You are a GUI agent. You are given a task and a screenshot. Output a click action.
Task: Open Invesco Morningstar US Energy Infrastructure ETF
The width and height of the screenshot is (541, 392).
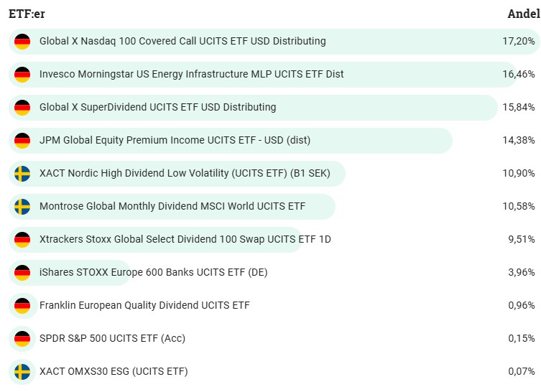click(191, 75)
